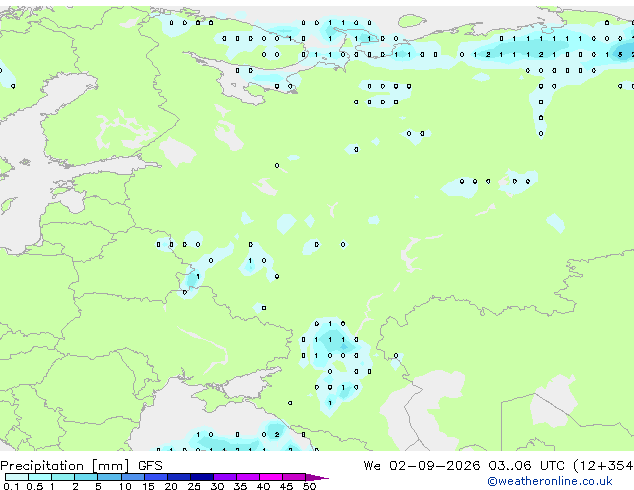Click the '15' legend label
The image size is (634, 490).
148,486
